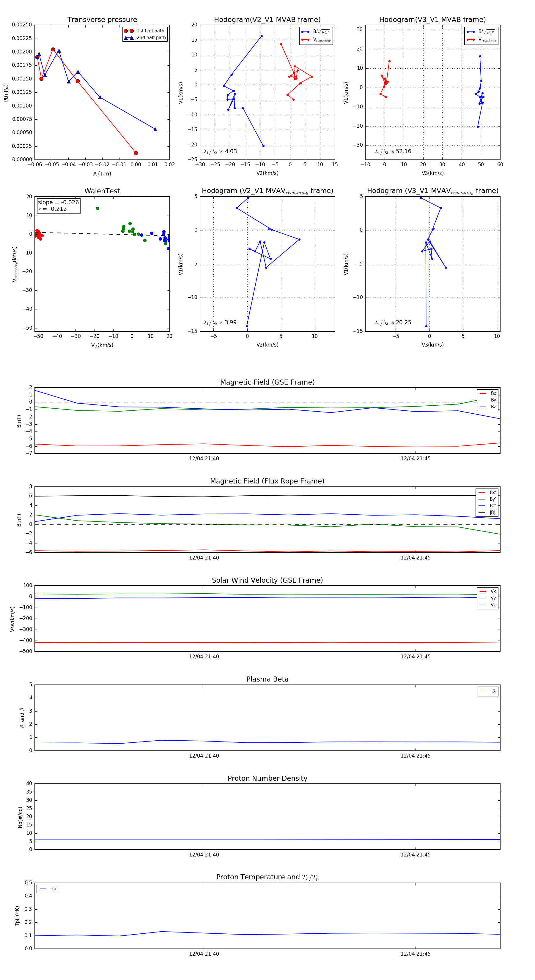Click the lowest red point in Transverse pressure
Image resolution: width=535 pixels, height=980 pixels.
(136, 153)
